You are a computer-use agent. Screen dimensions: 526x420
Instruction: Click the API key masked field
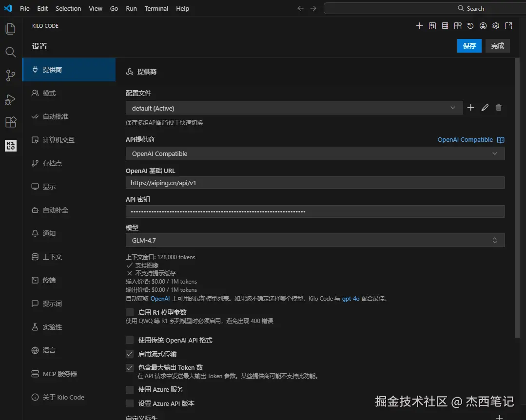[315, 211]
